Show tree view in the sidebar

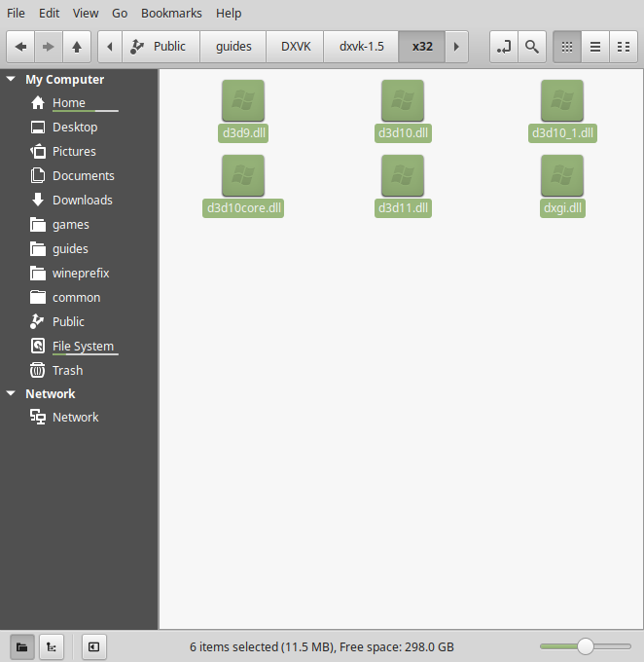click(52, 646)
